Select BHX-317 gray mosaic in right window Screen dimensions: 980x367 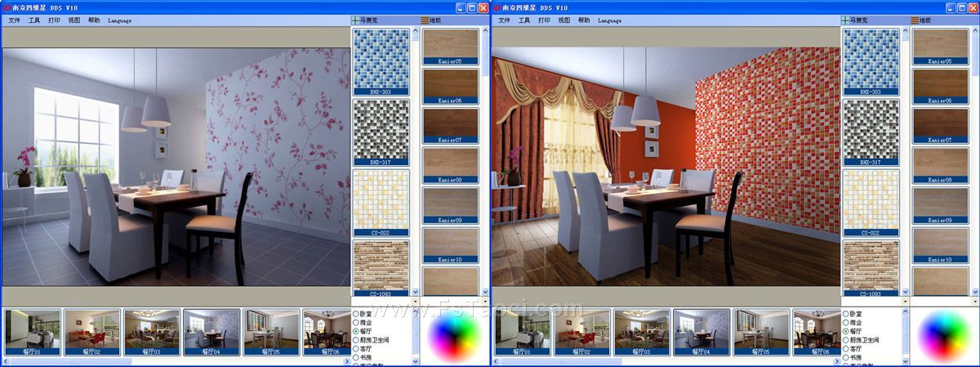pos(871,132)
